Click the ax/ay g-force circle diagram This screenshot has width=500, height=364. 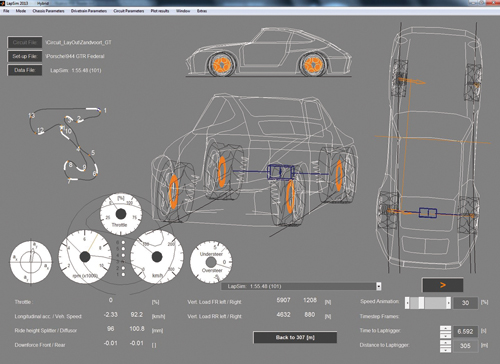point(31,262)
